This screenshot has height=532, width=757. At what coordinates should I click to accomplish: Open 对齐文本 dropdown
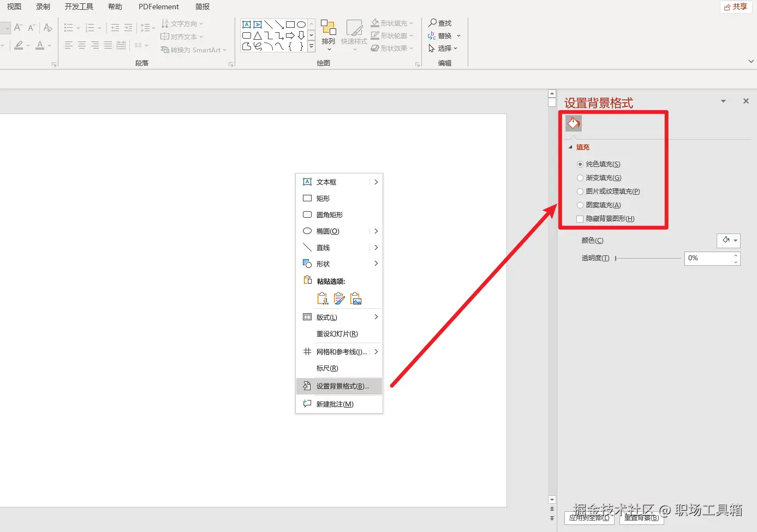pos(182,37)
